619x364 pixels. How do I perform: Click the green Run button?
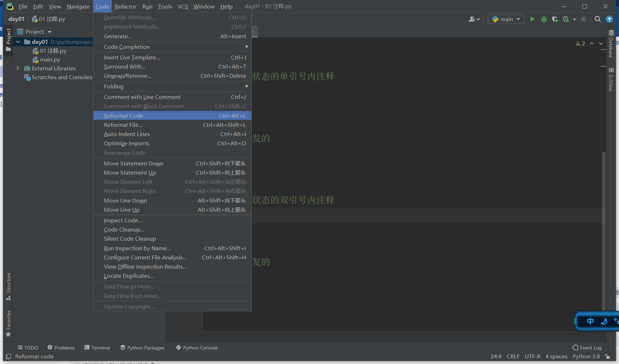tap(532, 19)
